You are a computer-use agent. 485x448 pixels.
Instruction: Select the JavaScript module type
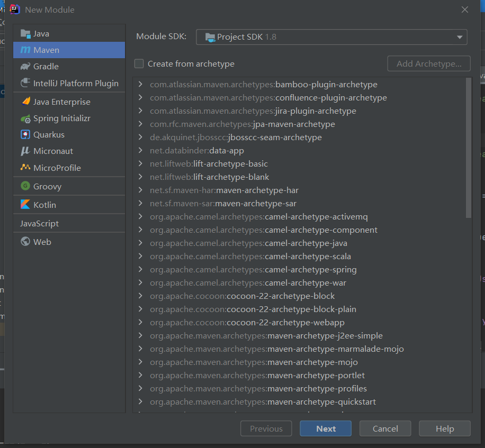tap(69, 223)
